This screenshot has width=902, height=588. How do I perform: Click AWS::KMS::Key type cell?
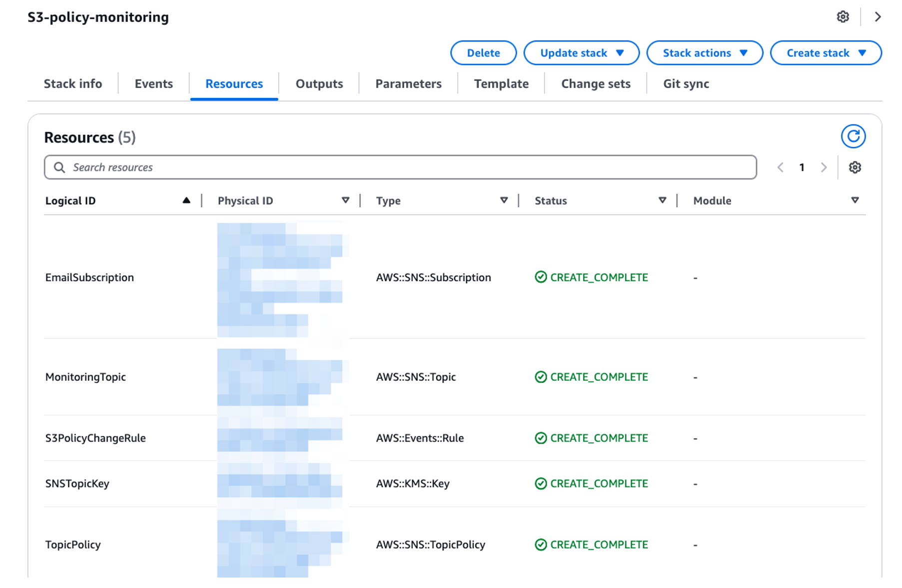point(413,484)
